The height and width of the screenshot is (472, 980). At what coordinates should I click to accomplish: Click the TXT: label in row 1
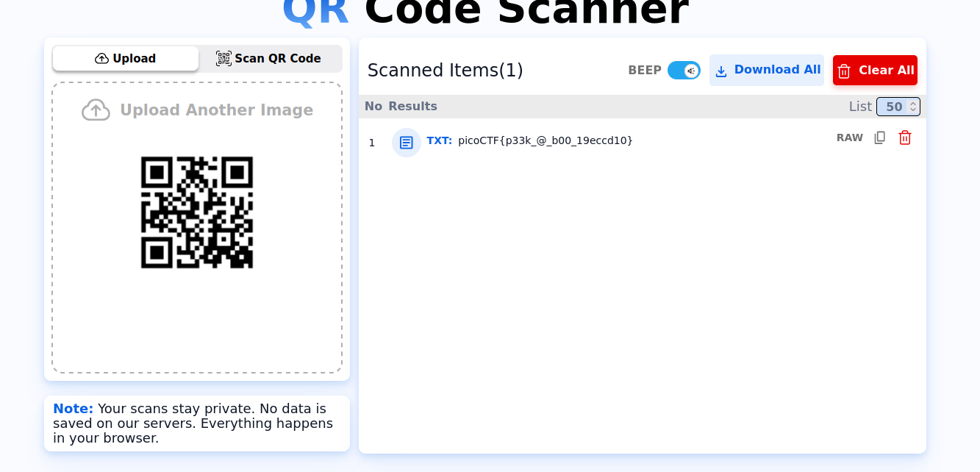point(440,140)
